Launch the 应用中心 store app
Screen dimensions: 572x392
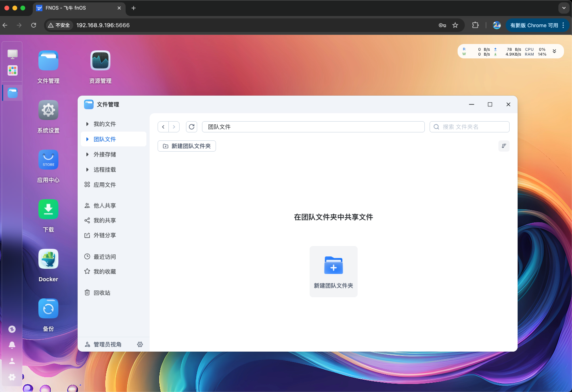tap(48, 160)
